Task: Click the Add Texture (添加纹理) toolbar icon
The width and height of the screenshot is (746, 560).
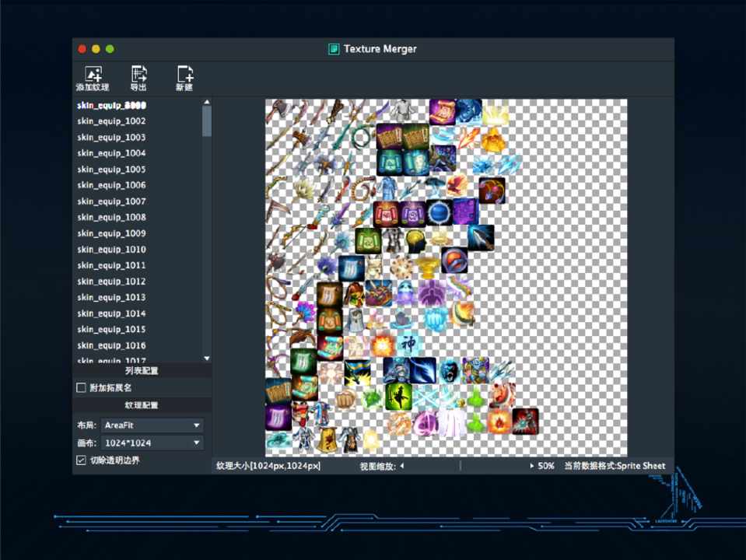Action: tap(93, 75)
